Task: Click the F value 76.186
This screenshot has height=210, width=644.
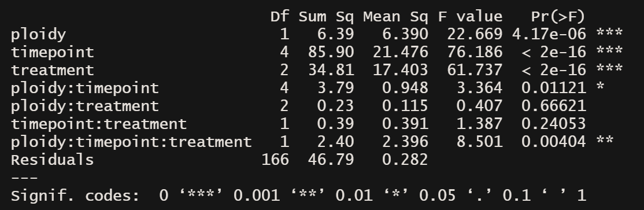Action: click(x=475, y=52)
